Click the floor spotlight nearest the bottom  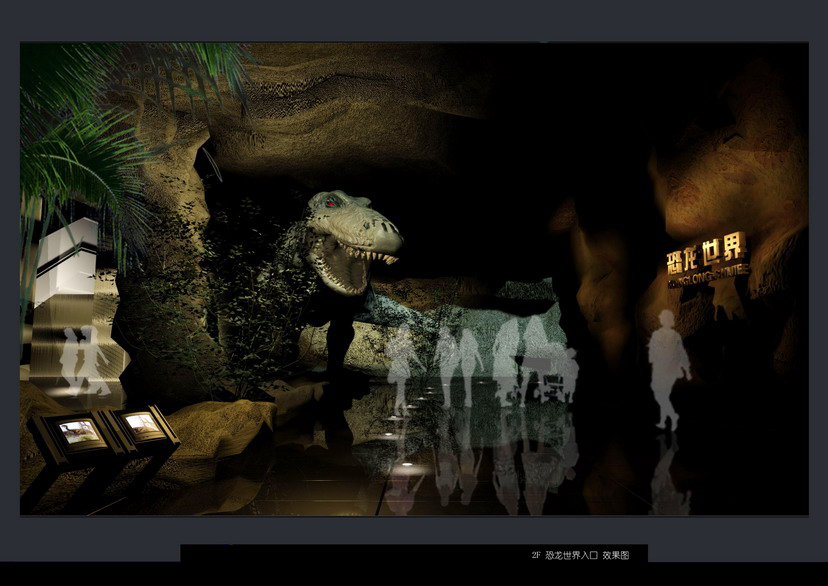(407, 466)
